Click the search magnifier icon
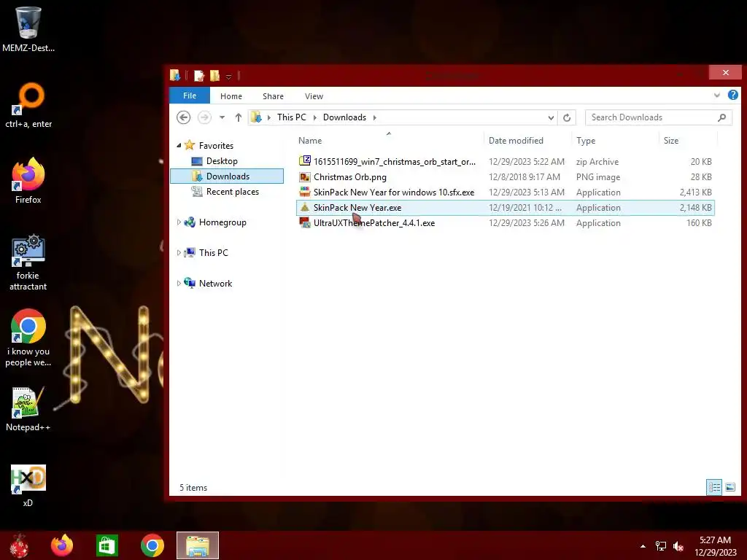This screenshot has height=560, width=747. (721, 117)
